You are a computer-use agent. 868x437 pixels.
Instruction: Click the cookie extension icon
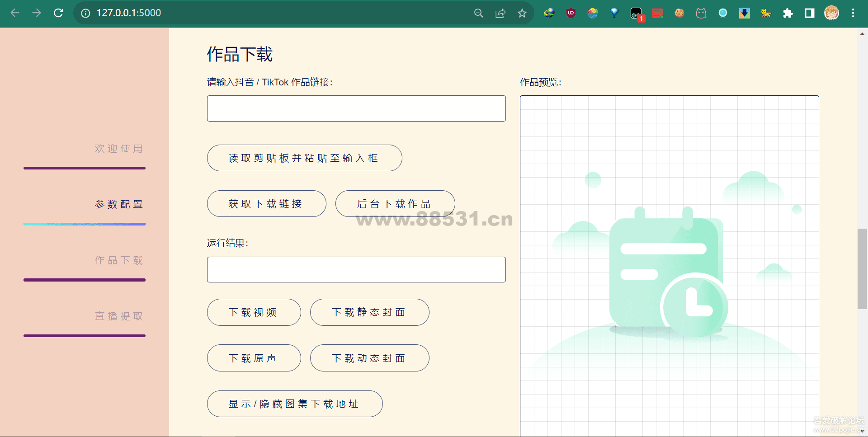pyautogui.click(x=679, y=13)
